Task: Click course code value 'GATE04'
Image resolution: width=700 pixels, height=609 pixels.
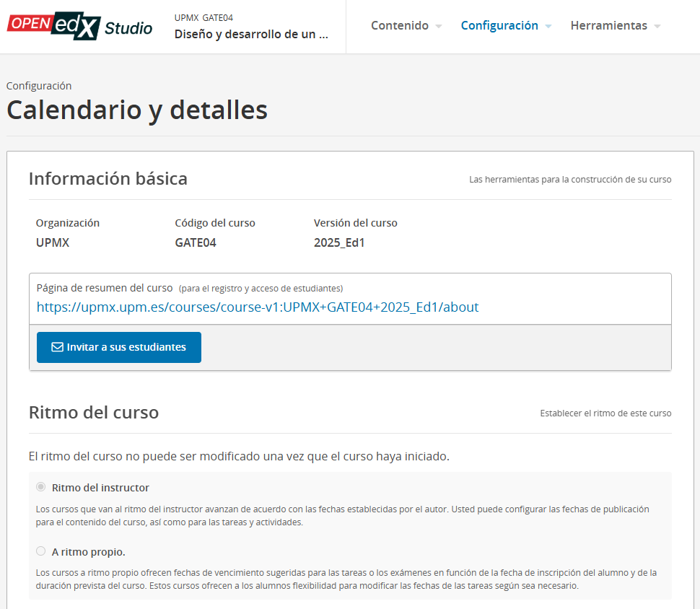Action: (196, 243)
